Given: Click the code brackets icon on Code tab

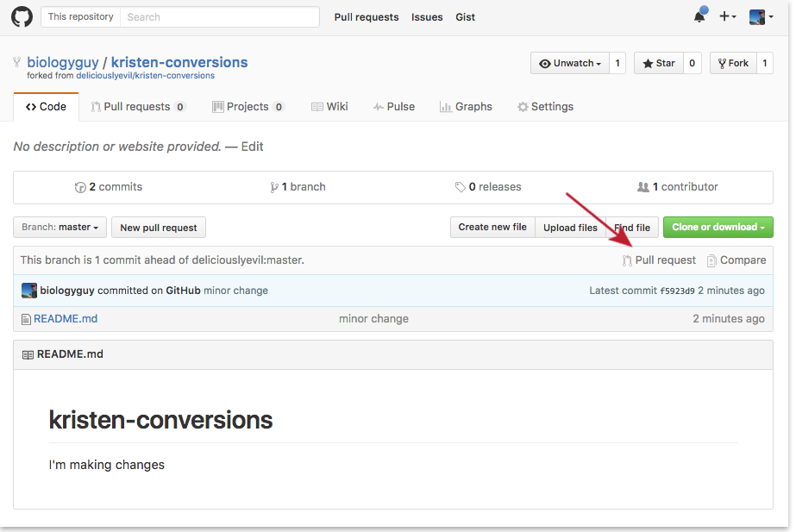Looking at the screenshot, I should (31, 107).
